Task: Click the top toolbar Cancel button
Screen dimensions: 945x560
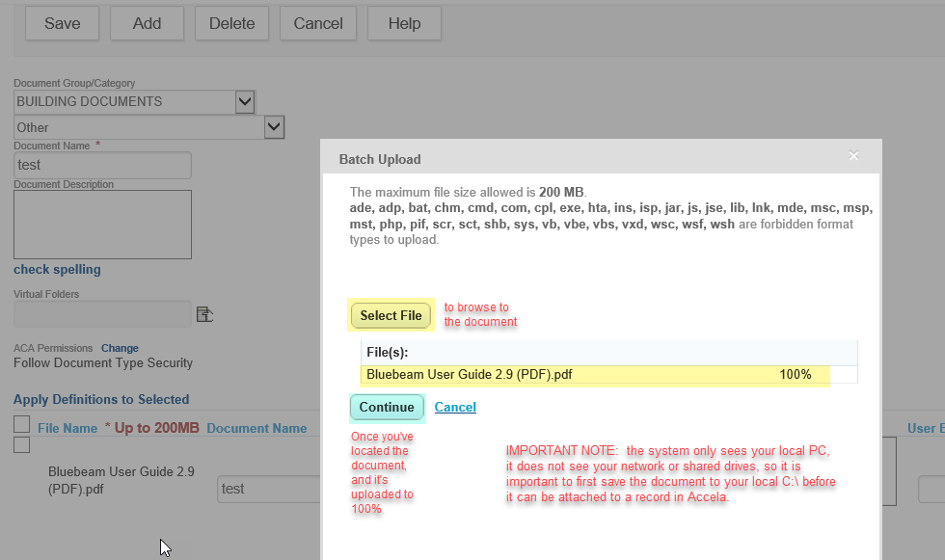Action: pos(317,23)
